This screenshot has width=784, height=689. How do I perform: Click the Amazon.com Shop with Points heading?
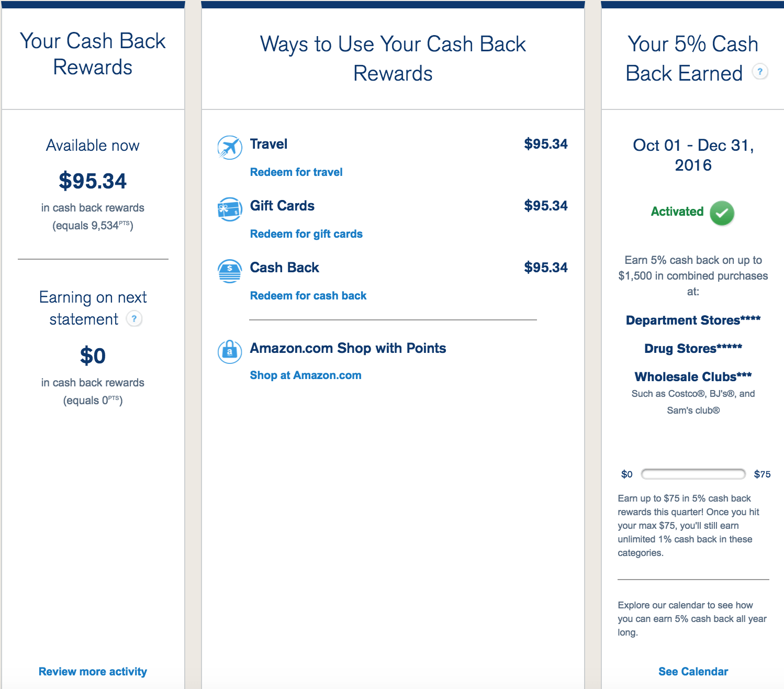point(348,348)
